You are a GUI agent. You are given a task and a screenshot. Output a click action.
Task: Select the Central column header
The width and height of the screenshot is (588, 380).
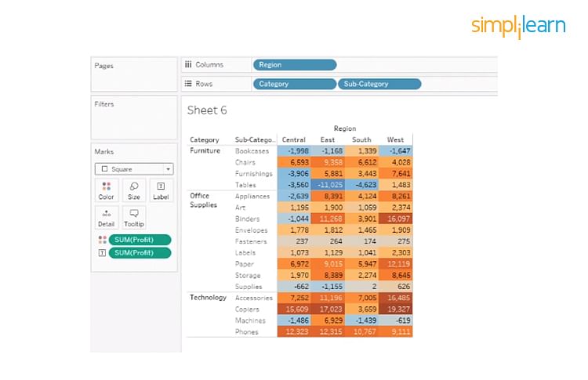point(293,140)
